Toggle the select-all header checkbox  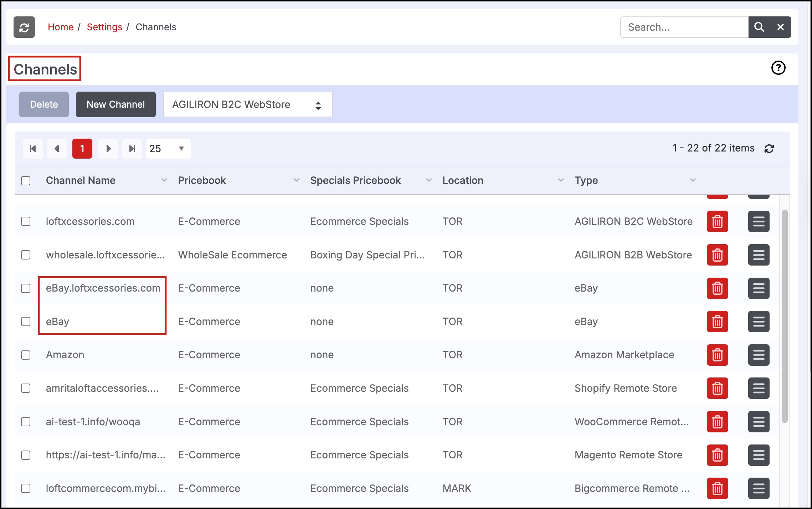26,181
